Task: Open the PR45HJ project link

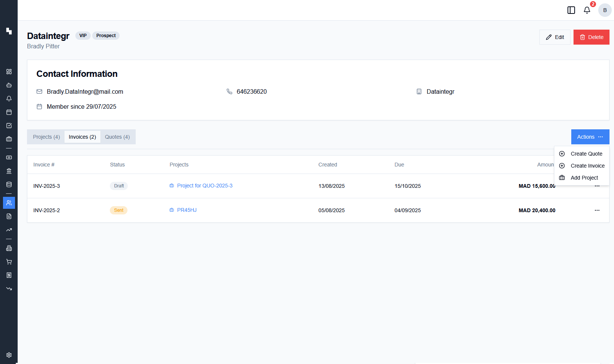Action: tap(187, 210)
